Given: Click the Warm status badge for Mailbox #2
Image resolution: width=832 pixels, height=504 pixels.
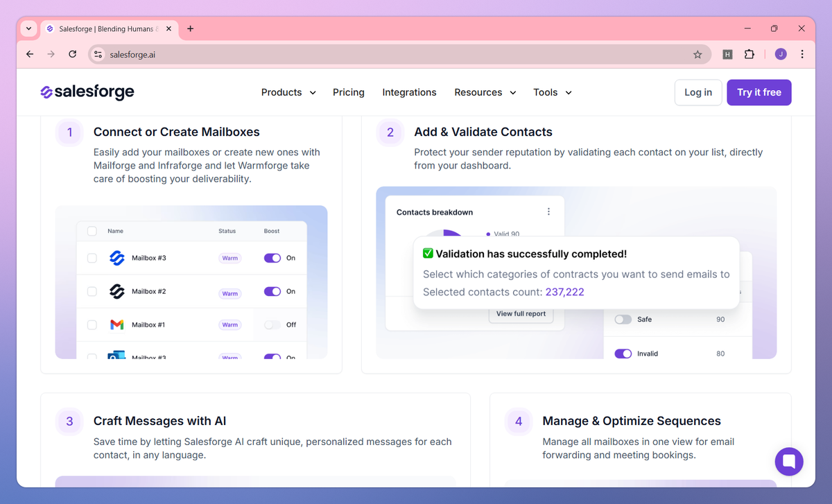Looking at the screenshot, I should point(230,294).
